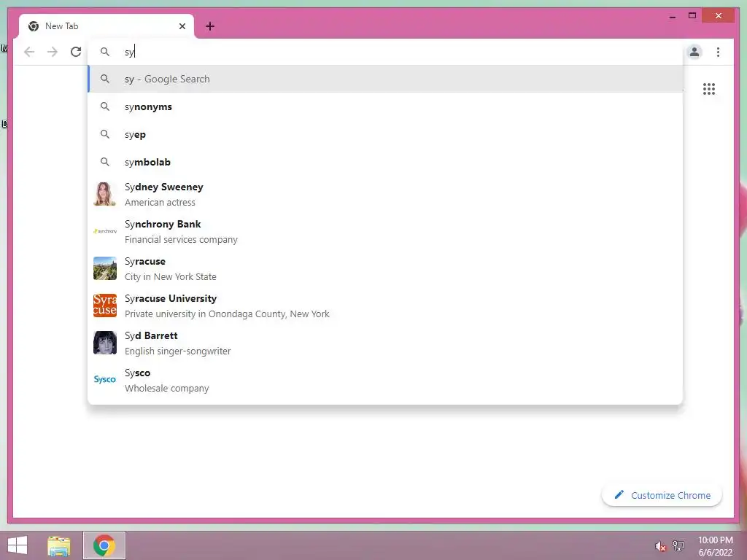Close the New Tab tab
Screen dimensions: 747x560
(x=182, y=26)
